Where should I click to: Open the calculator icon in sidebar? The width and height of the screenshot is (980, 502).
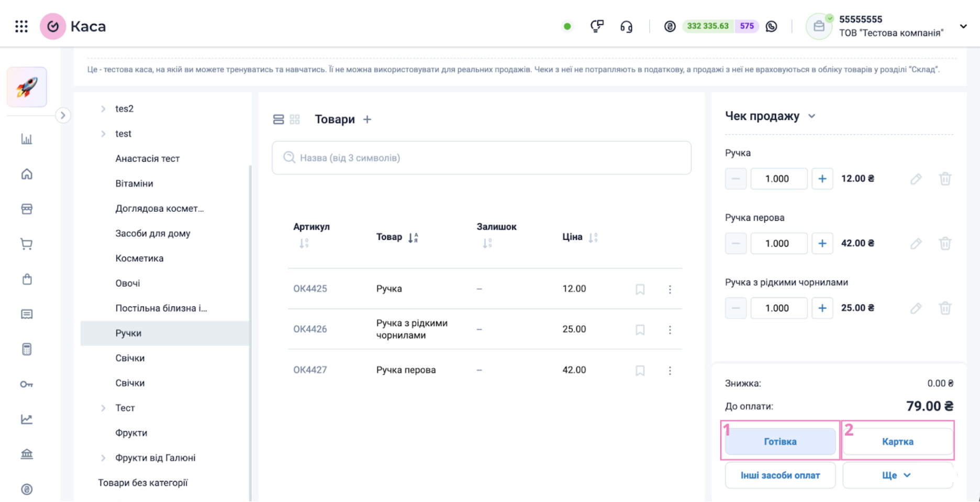[x=27, y=350]
